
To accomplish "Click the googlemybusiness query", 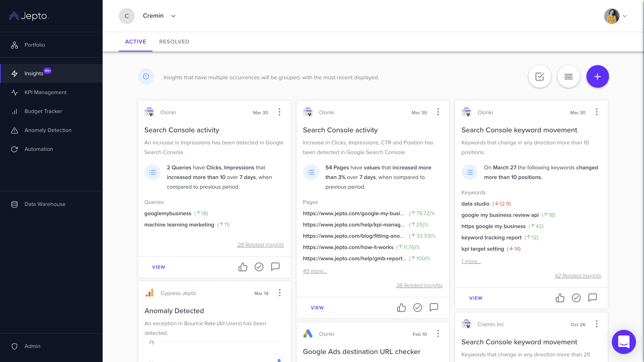I will coord(168,214).
